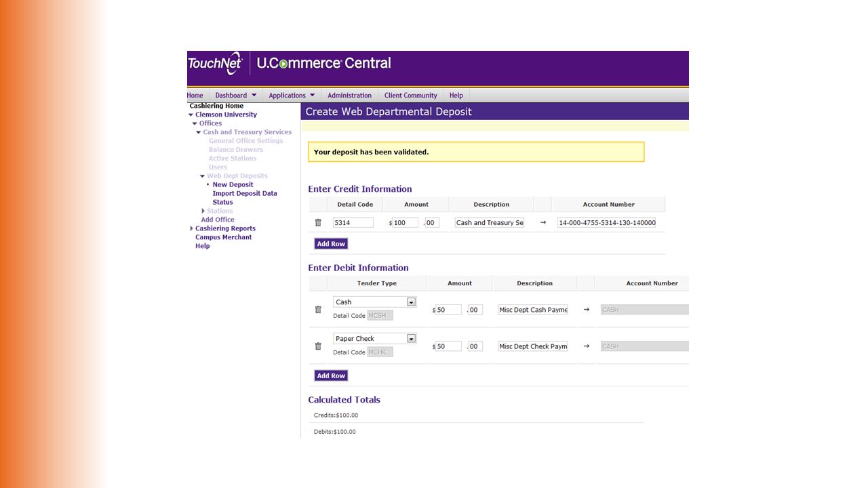
Task: Open the Dashboard menu
Action: point(236,96)
